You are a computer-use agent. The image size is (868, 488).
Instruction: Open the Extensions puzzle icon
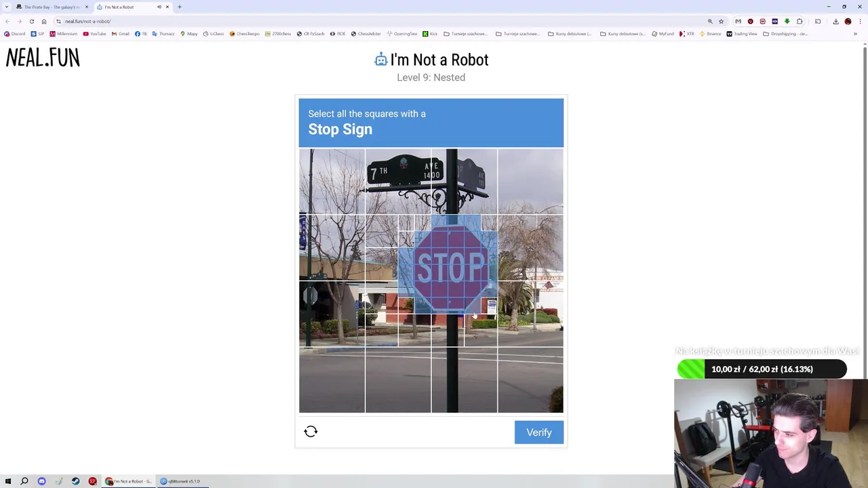click(799, 21)
